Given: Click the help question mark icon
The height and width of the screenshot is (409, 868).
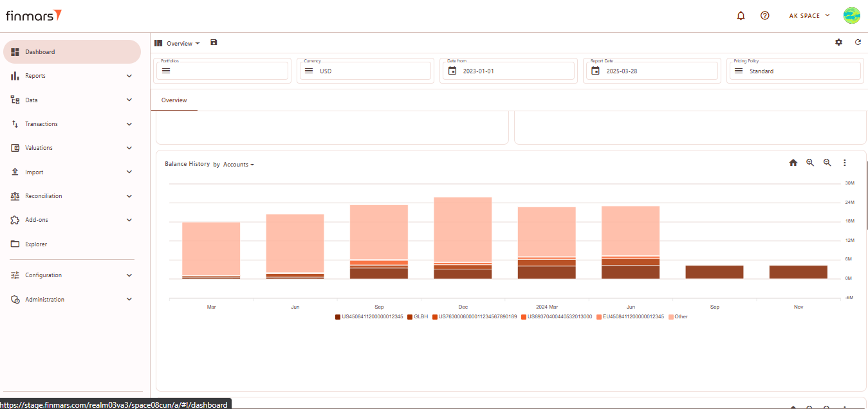Looking at the screenshot, I should (764, 15).
